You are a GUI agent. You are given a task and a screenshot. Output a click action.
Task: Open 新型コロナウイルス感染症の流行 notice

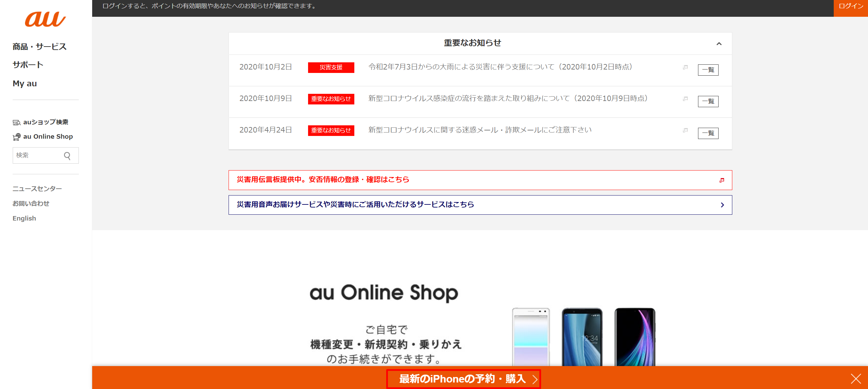tap(508, 98)
